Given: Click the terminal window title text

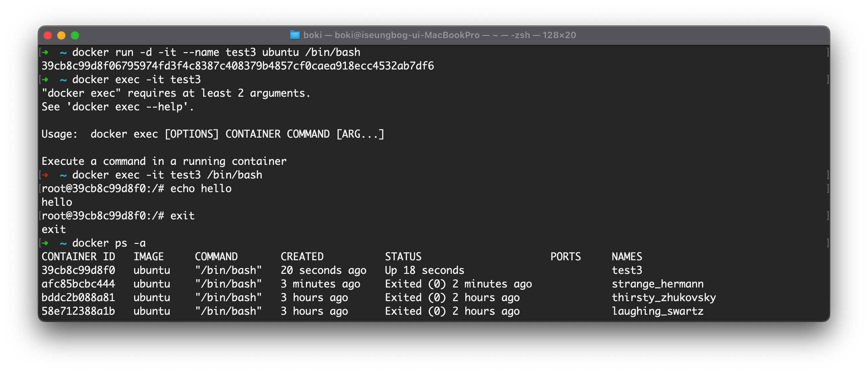Looking at the screenshot, I should click(439, 35).
